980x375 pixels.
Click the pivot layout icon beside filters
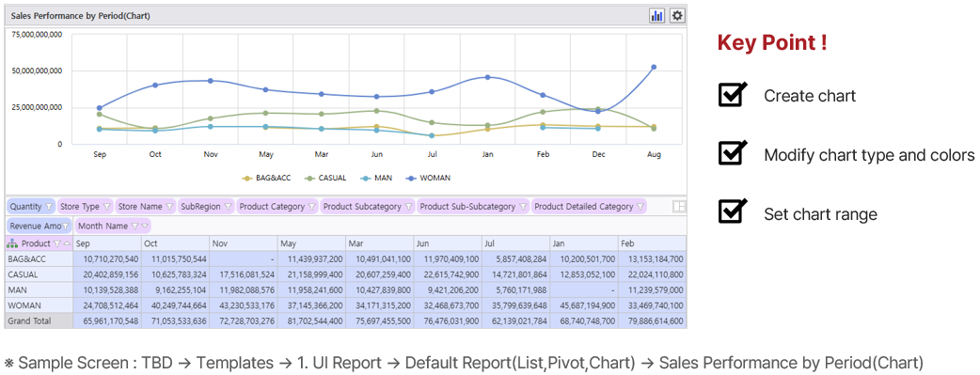(x=679, y=207)
